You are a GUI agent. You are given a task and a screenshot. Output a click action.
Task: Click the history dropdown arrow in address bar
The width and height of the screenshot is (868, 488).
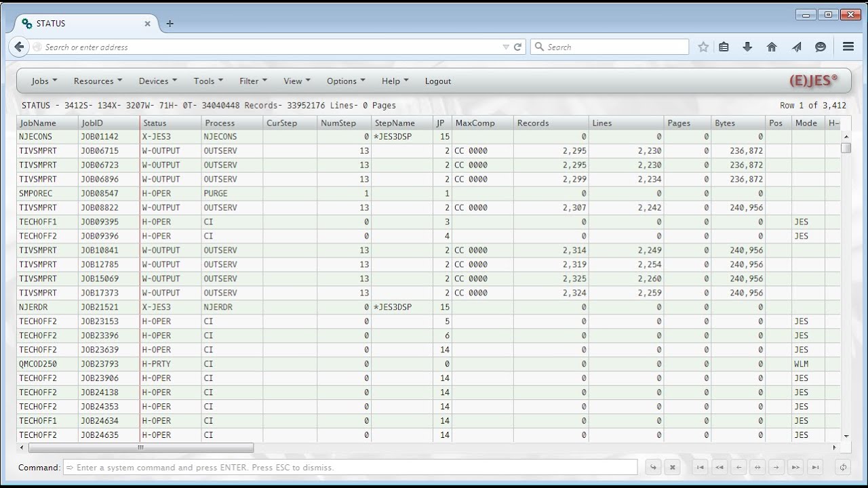[506, 47]
